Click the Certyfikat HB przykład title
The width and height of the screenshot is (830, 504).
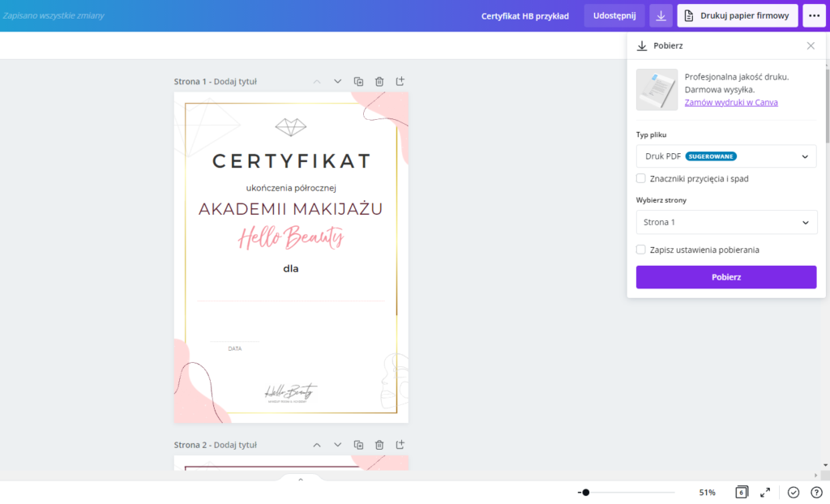point(525,16)
